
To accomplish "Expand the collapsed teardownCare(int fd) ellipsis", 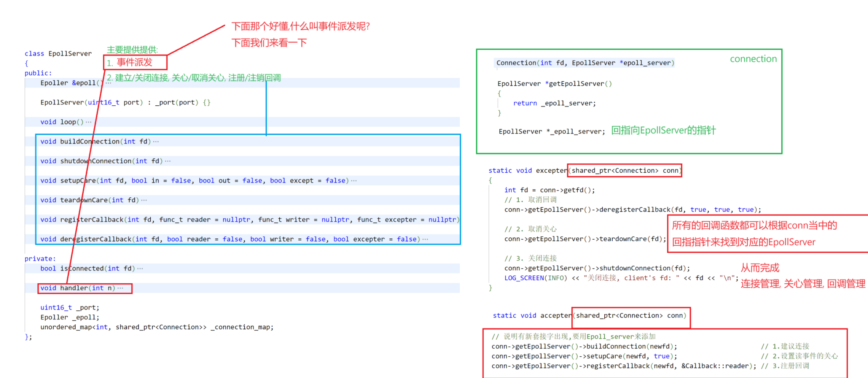I will [144, 200].
